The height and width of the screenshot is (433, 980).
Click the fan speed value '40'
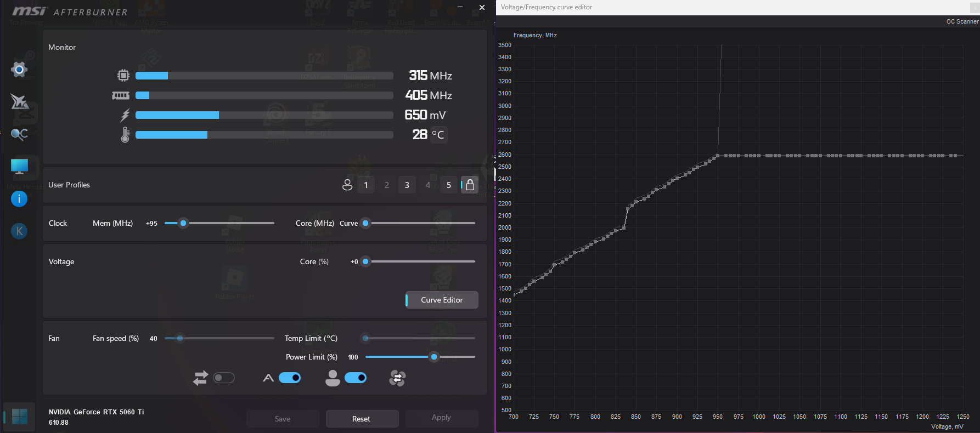pyautogui.click(x=154, y=339)
